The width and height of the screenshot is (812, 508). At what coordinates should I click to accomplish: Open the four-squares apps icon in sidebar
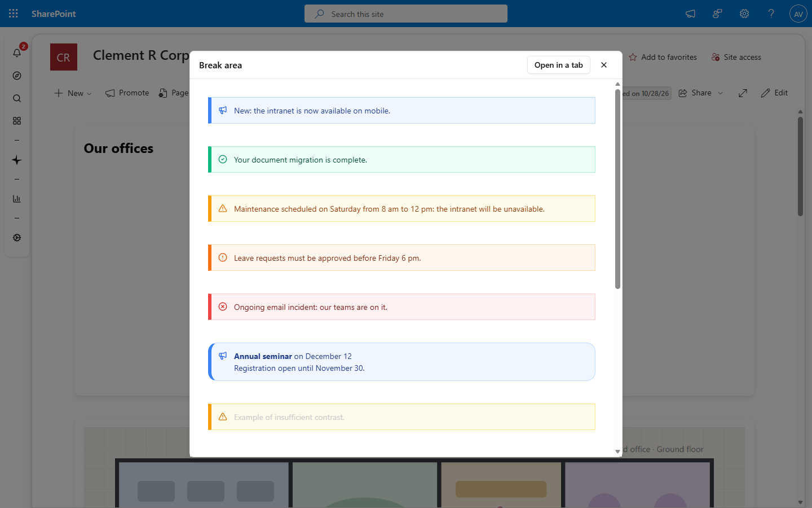click(17, 121)
